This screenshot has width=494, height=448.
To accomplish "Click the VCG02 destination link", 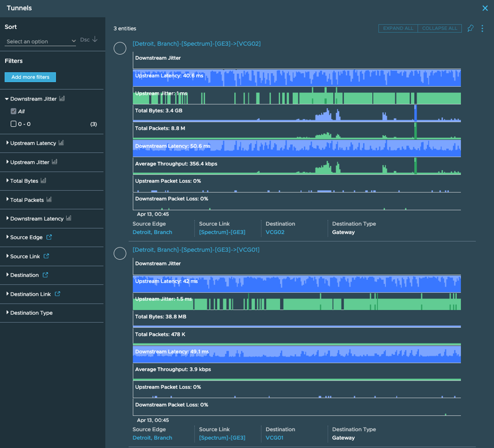I will point(275,232).
